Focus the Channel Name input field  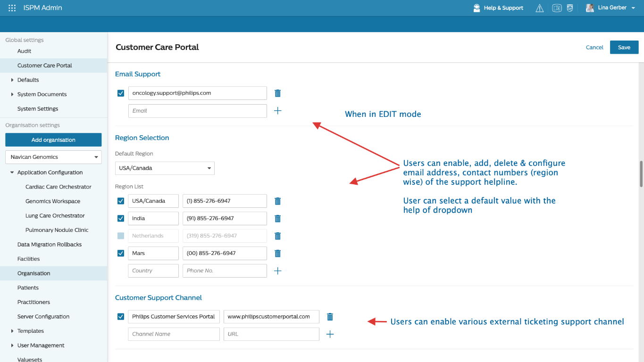pos(174,334)
